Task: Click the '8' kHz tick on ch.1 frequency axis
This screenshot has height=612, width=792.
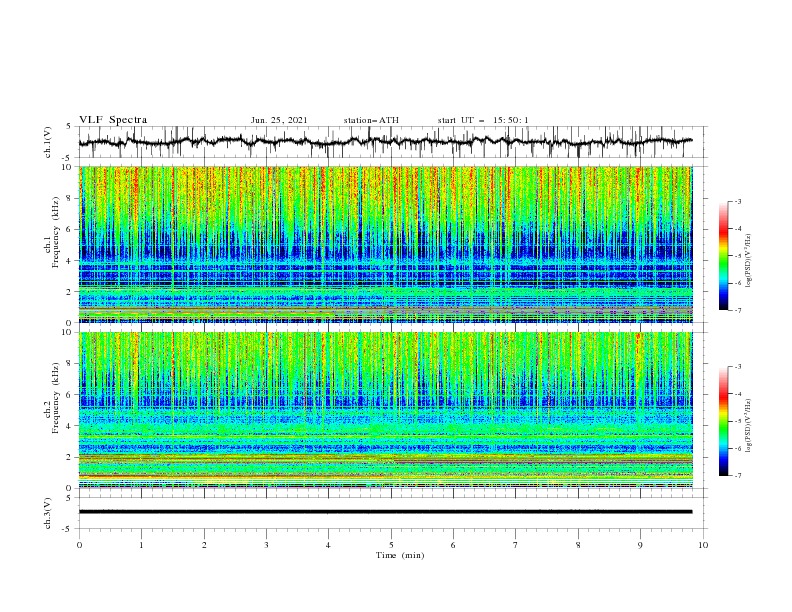Action: pyautogui.click(x=70, y=198)
